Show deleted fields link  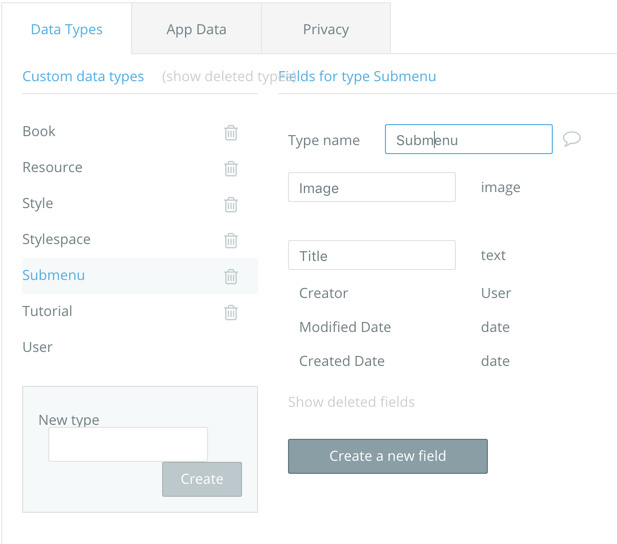[351, 402]
